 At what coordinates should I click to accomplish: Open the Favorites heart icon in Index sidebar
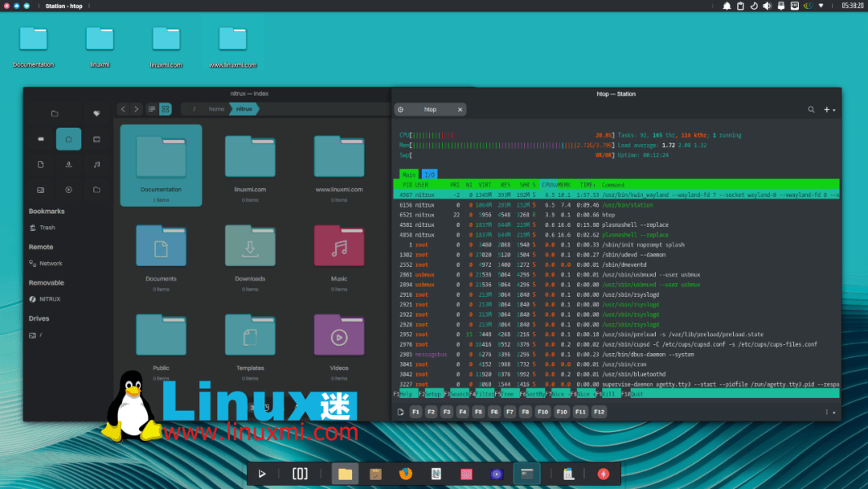(x=96, y=113)
